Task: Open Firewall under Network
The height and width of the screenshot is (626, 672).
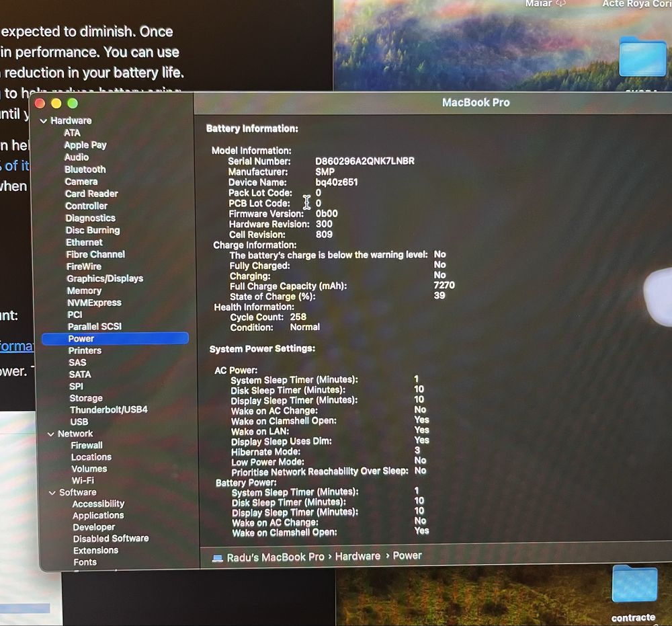Action: pos(87,446)
